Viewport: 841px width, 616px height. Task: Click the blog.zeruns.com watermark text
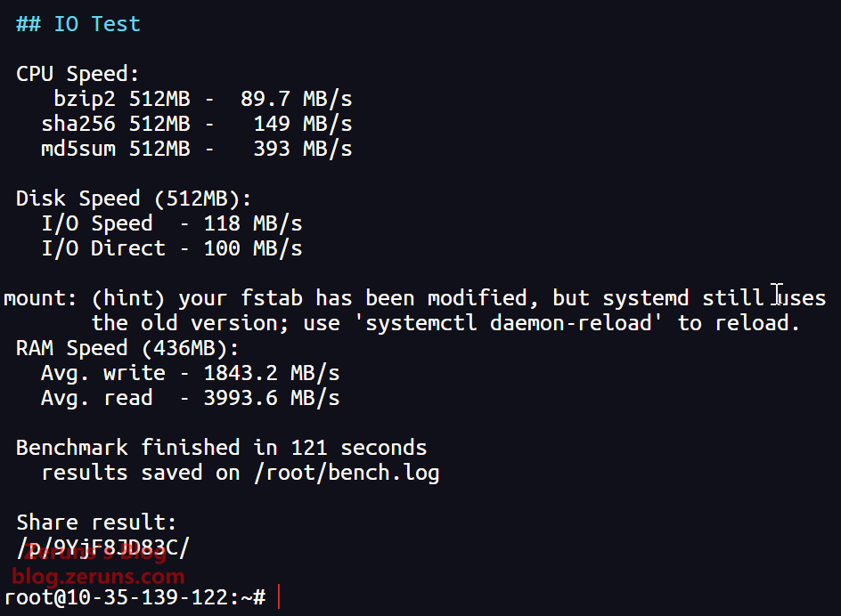point(98,577)
